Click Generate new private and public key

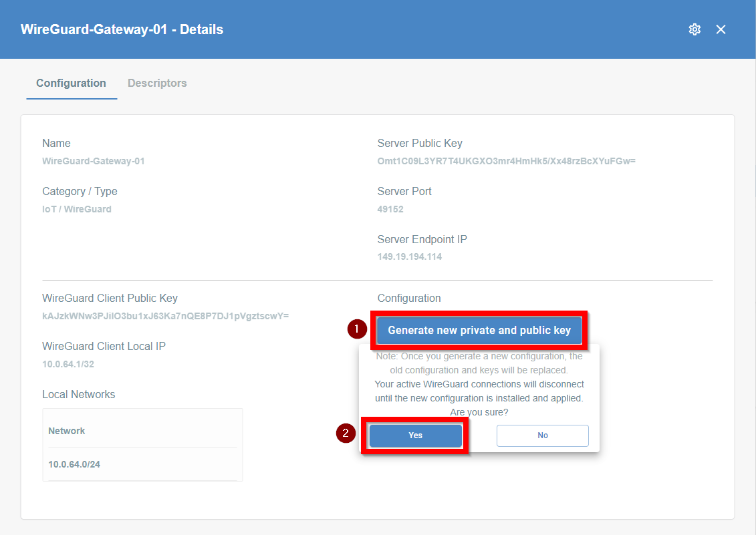point(479,330)
